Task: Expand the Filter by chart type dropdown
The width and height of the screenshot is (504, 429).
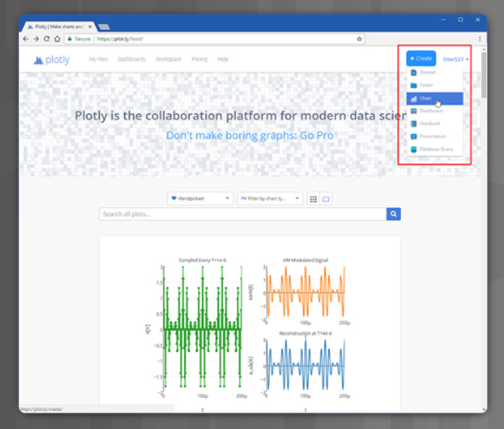Action: [270, 199]
